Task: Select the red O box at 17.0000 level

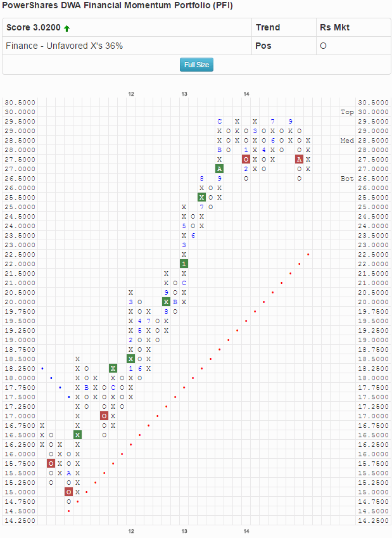Action: (x=104, y=416)
